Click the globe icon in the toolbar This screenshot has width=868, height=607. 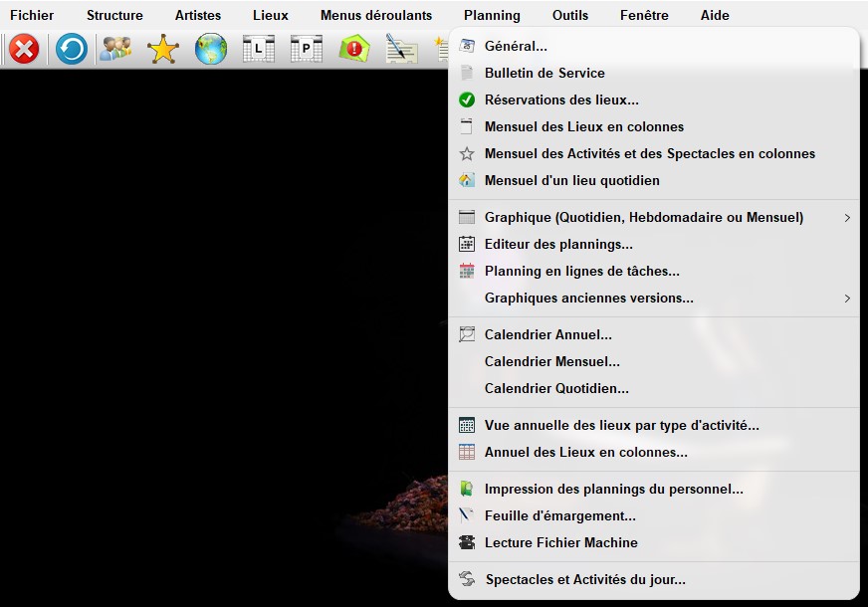(x=211, y=49)
